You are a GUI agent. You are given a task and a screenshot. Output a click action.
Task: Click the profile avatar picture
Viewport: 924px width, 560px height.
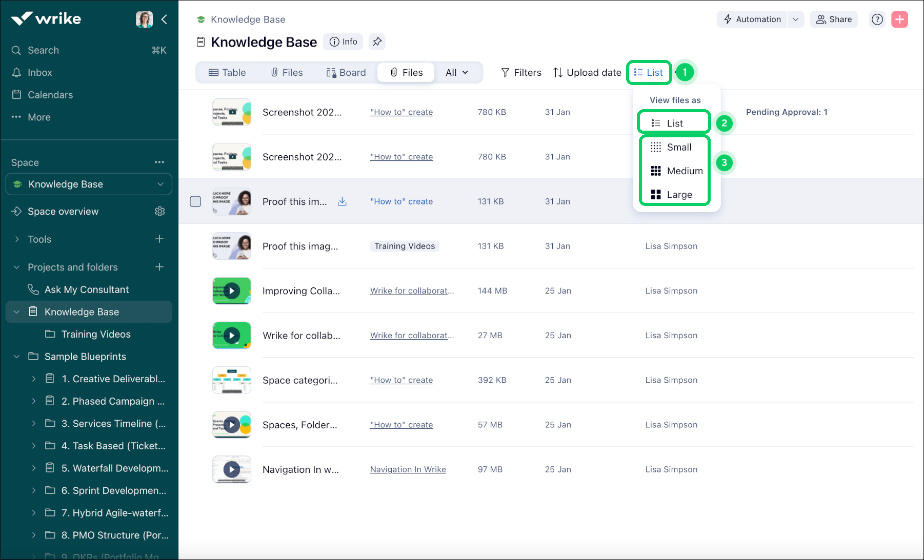[x=144, y=18]
